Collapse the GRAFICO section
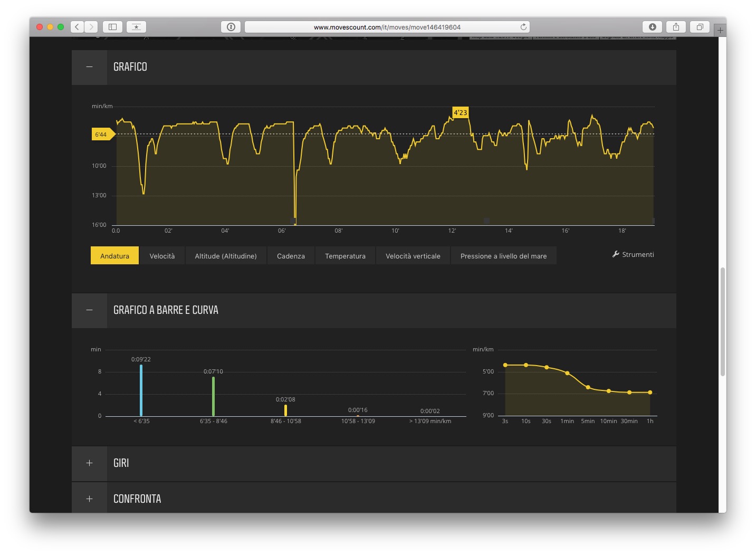Viewport: 756px width, 555px height. coord(89,67)
